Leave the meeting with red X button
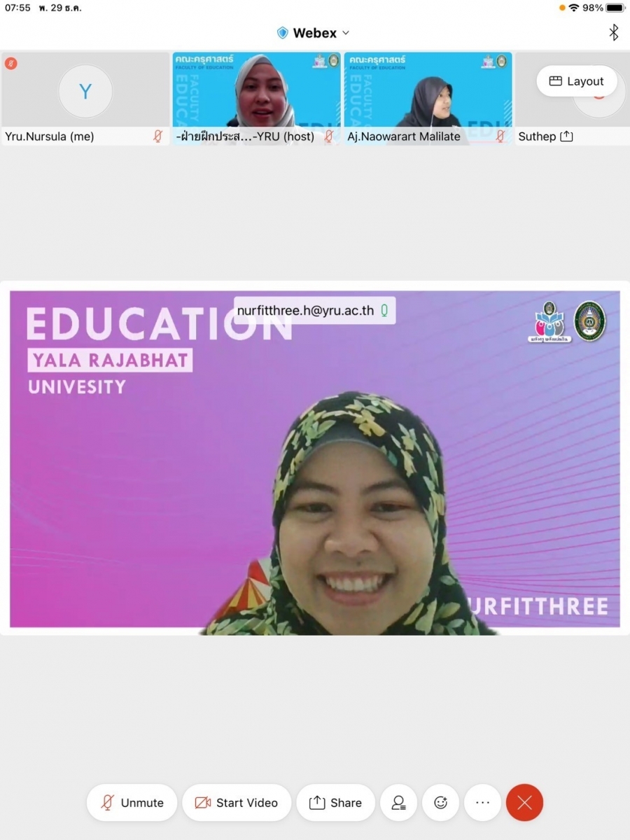 click(x=524, y=803)
